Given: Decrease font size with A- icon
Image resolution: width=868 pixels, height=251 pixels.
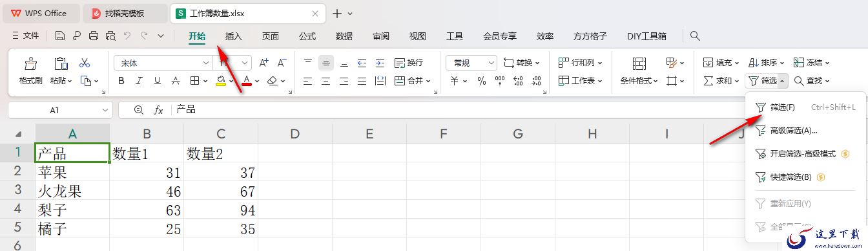Looking at the screenshot, I should (x=282, y=63).
